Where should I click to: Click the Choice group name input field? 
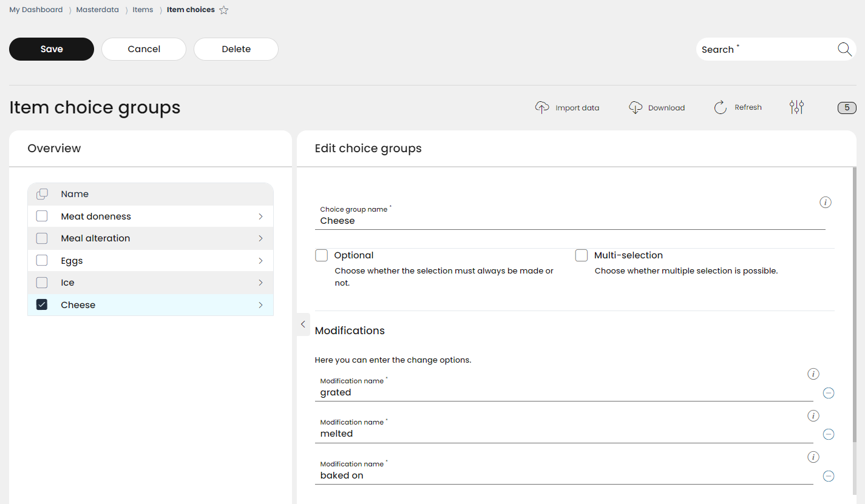click(x=572, y=221)
